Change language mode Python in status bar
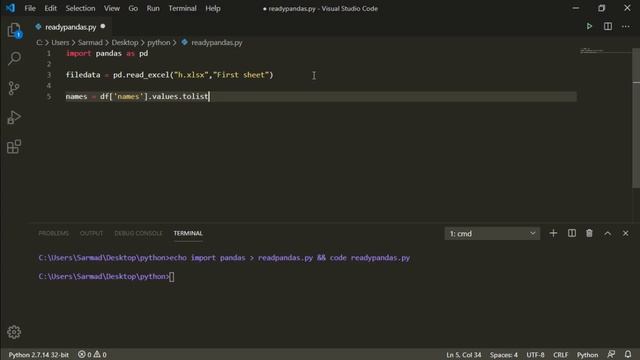Screen dimensions: 640x360 [x=587, y=354]
